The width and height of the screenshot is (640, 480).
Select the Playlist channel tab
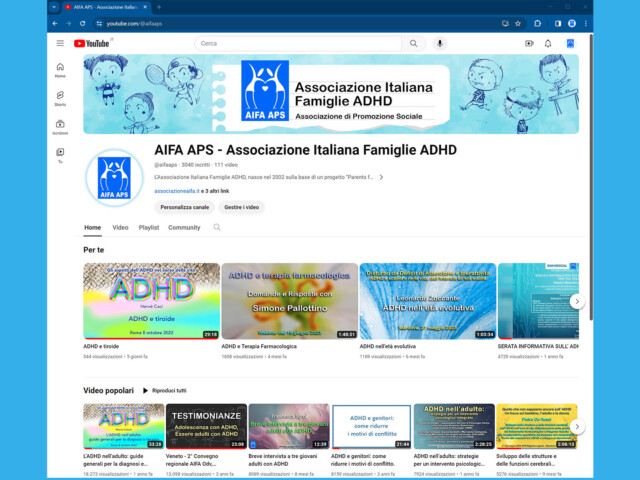149,228
